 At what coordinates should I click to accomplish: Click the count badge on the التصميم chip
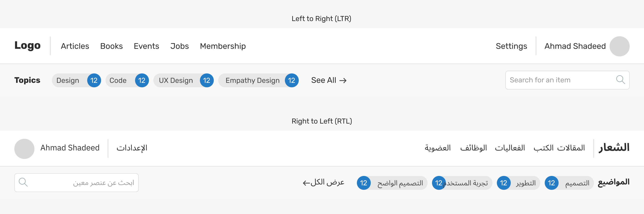551,183
